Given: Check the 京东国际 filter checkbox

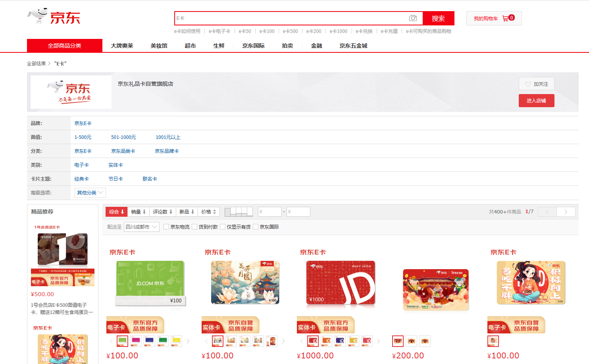Looking at the screenshot, I should coord(256,227).
